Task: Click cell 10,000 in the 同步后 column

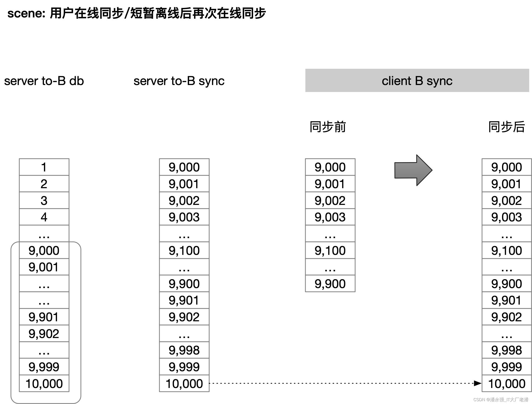Action: pyautogui.click(x=507, y=383)
